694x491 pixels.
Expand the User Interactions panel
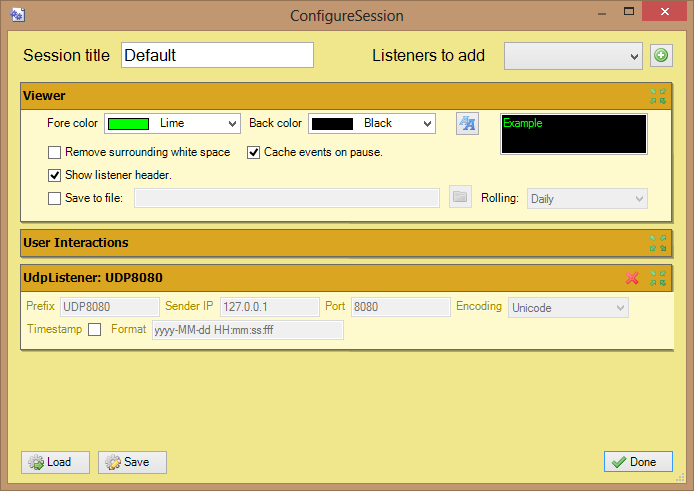coord(658,243)
